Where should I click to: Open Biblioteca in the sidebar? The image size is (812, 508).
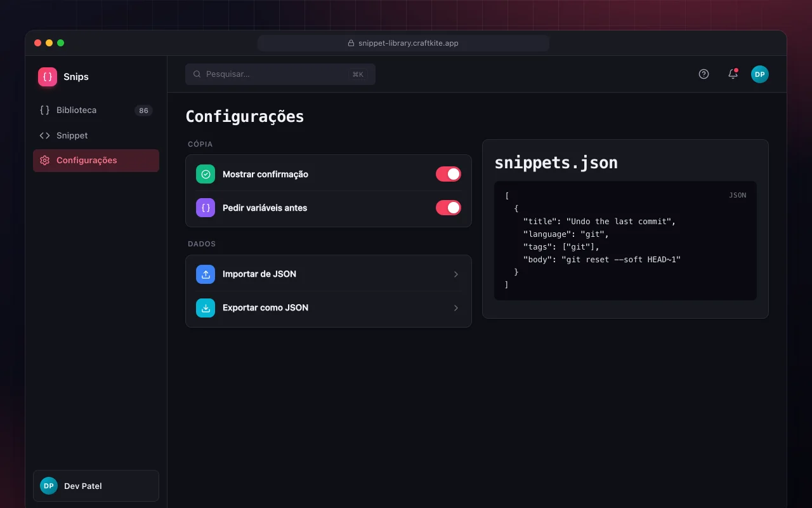96,110
